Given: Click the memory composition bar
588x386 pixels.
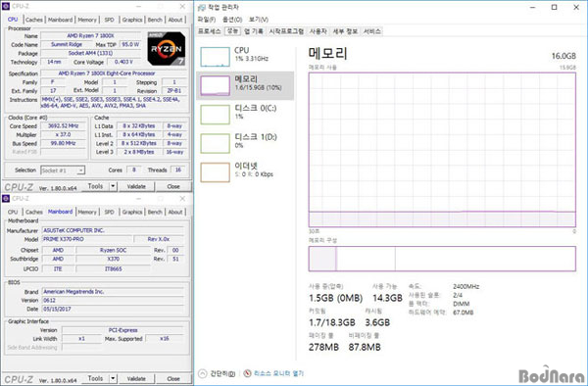Looking at the screenshot, I should (442, 259).
